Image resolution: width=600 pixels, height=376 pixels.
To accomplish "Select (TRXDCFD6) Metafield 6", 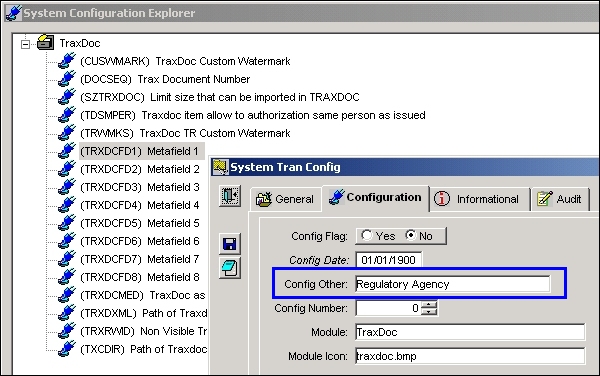I will 140,241.
